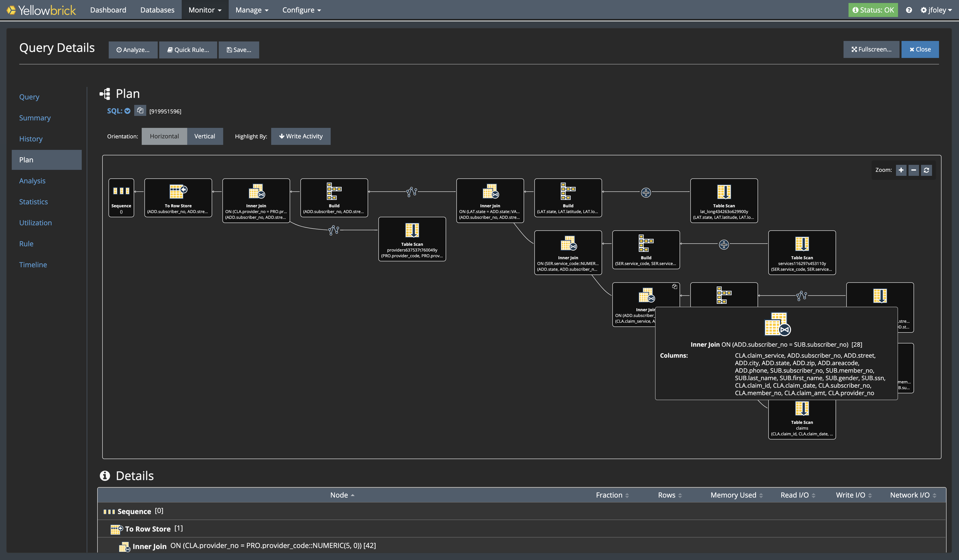Screen dimensions: 959x560
Task: Select Table Scan providers637537t760049y node
Action: tap(412, 239)
